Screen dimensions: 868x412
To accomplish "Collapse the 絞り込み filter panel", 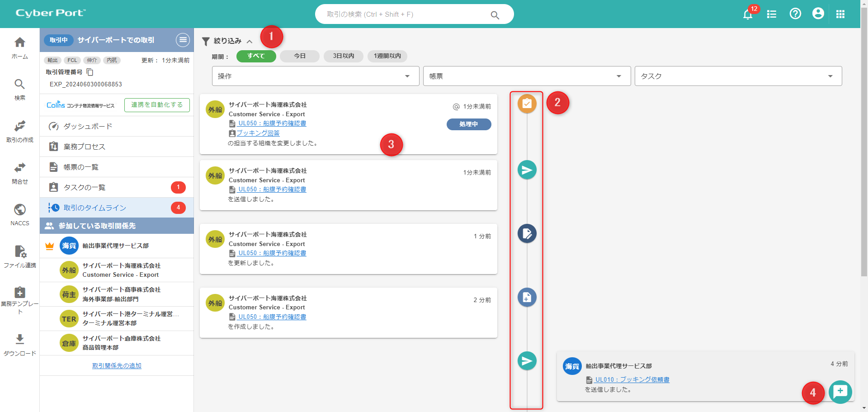I will pyautogui.click(x=249, y=41).
